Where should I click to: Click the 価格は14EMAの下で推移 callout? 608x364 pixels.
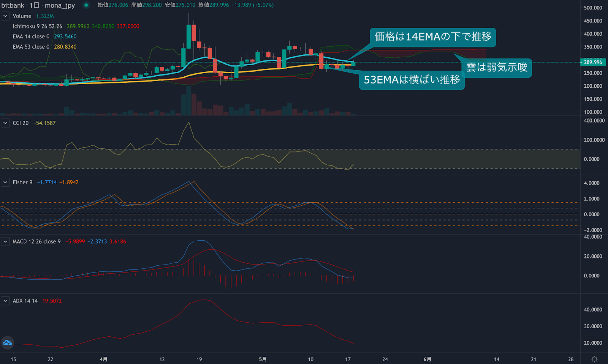coord(433,37)
